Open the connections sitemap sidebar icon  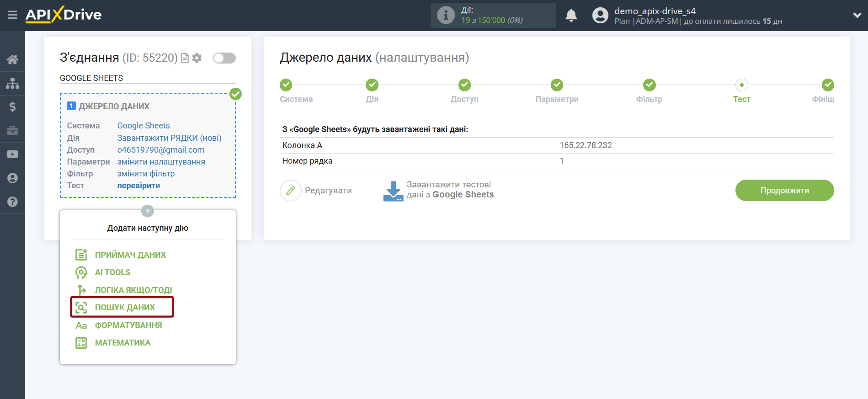pos(12,83)
